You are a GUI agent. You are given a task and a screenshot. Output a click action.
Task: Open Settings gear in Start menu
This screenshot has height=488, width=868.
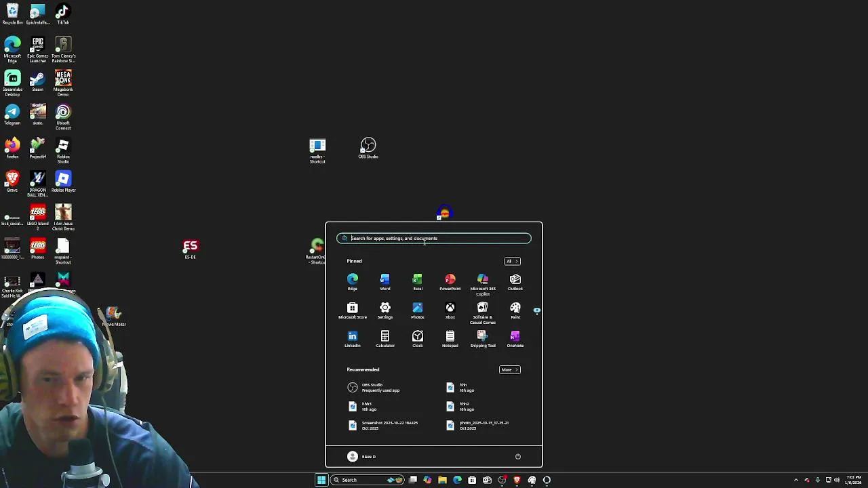pos(385,311)
